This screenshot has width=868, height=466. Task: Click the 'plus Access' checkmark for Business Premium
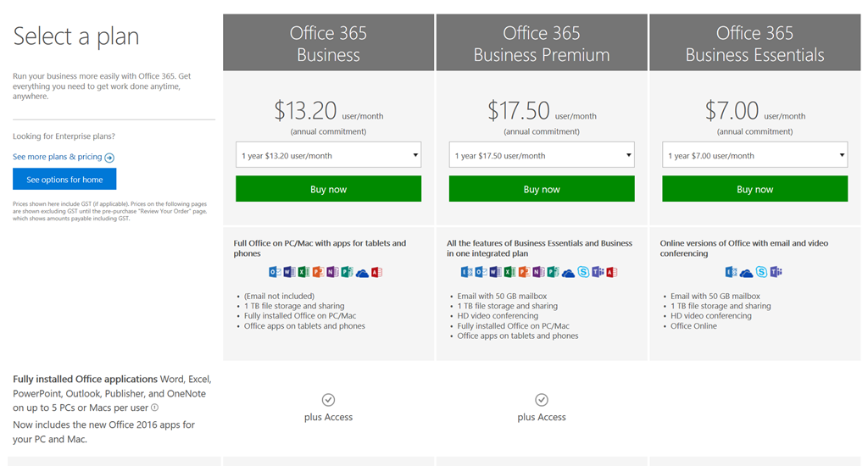click(542, 400)
